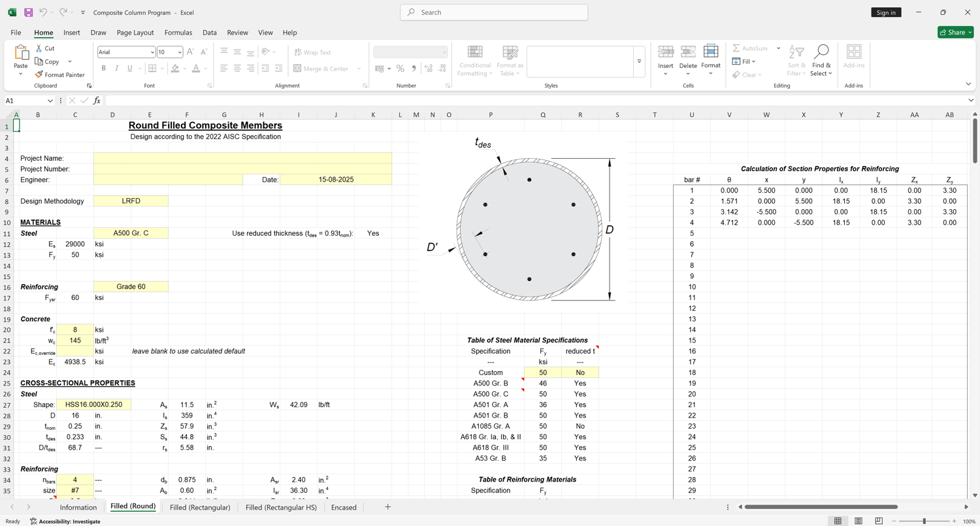The image size is (980, 526).
Task: Add a new sheet with the plus
Action: pyautogui.click(x=387, y=507)
